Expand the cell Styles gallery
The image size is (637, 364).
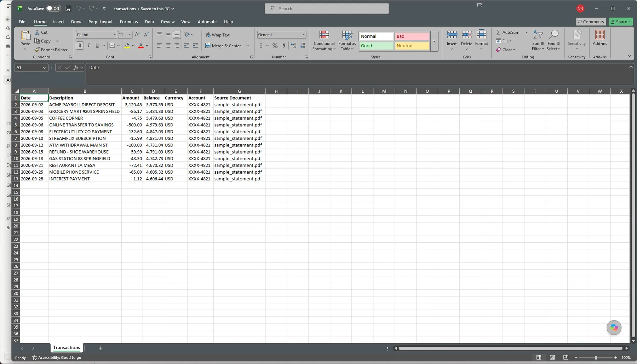click(x=434, y=41)
